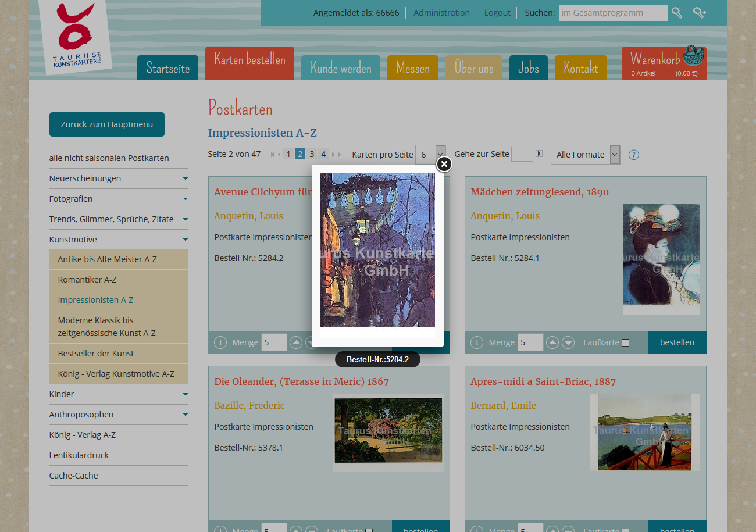Open the help question mark icon
The width and height of the screenshot is (756, 532).
634,155
